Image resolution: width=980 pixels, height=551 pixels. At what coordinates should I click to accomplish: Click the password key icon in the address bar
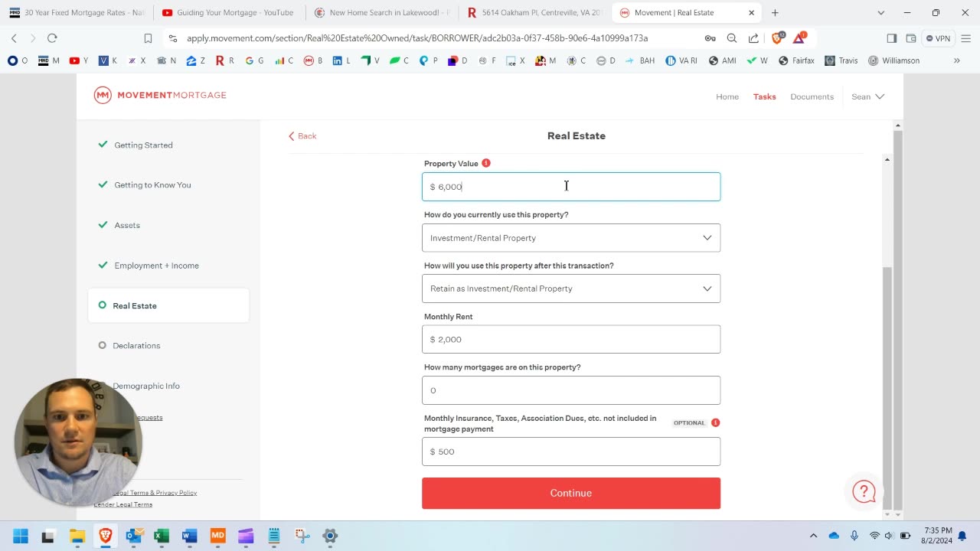click(710, 38)
